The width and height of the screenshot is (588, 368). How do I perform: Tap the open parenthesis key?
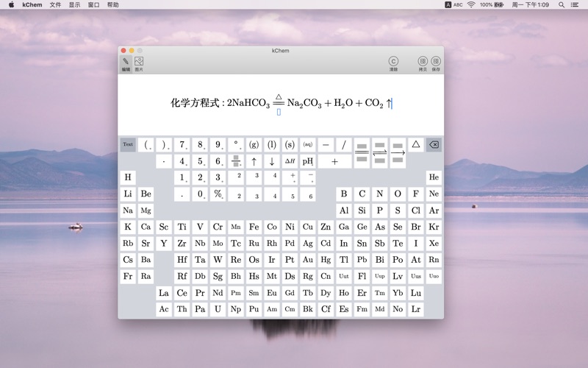tap(146, 144)
